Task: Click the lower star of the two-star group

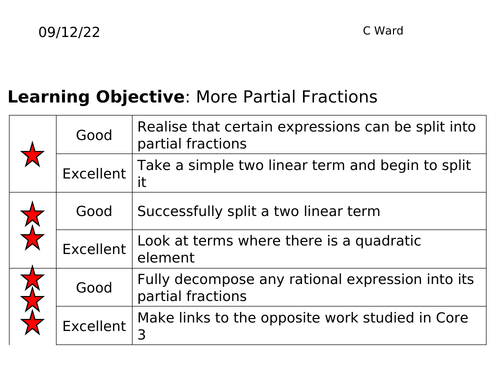Action: 32,238
